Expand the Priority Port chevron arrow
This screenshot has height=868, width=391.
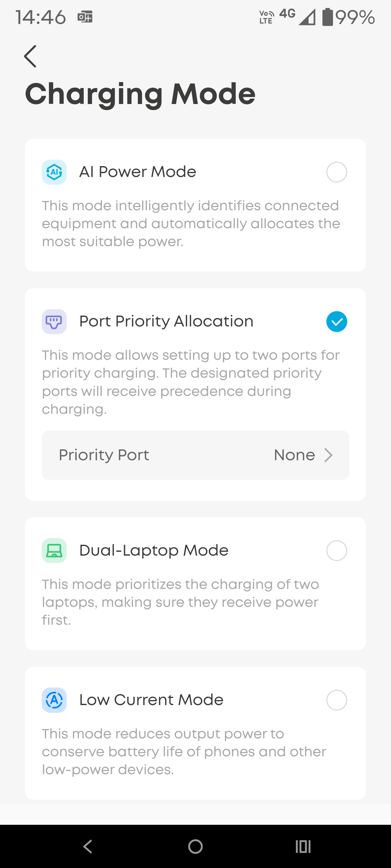pos(328,455)
